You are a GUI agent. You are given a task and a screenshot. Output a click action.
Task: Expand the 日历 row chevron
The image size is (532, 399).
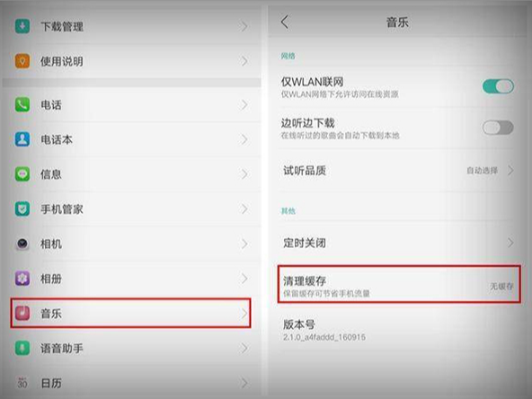(244, 383)
